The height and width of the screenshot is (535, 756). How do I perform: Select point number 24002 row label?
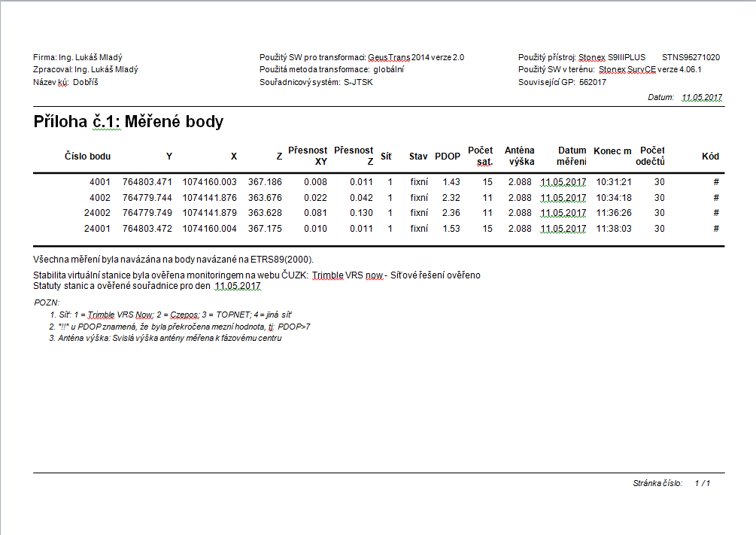[x=97, y=213]
